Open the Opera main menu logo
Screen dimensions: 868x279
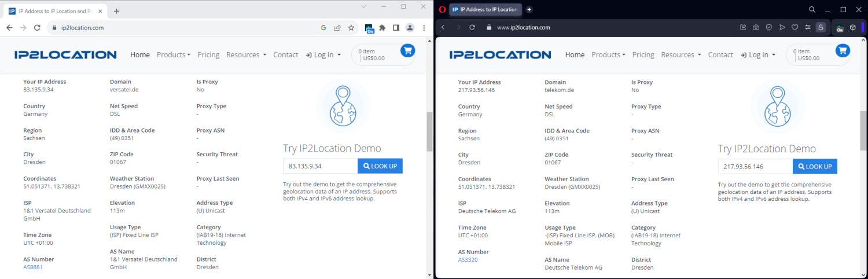pyautogui.click(x=442, y=9)
